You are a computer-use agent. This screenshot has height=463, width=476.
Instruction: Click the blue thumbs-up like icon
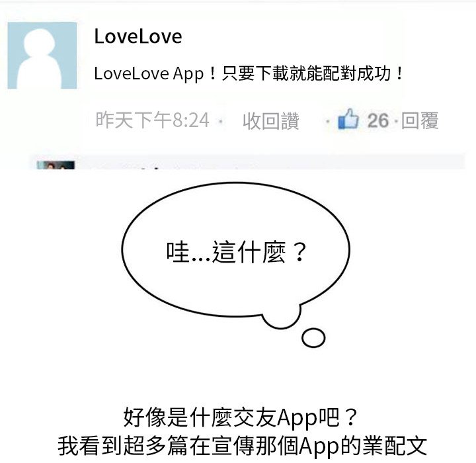coord(348,119)
